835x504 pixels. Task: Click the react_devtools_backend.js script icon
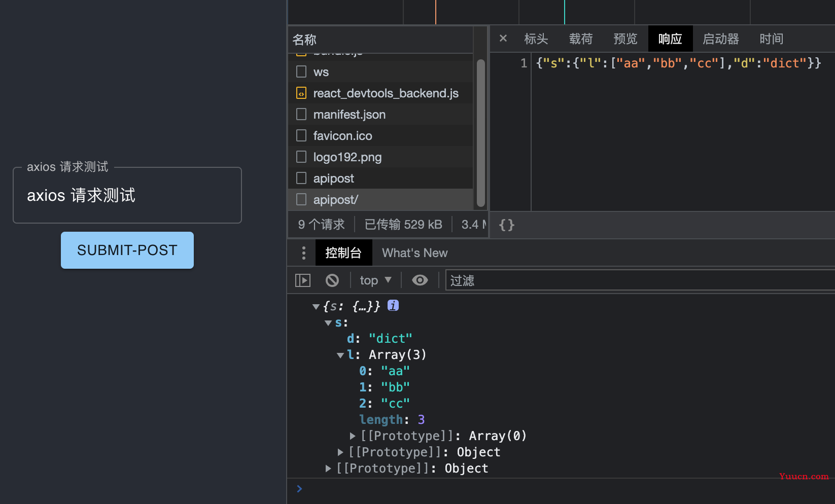point(301,93)
